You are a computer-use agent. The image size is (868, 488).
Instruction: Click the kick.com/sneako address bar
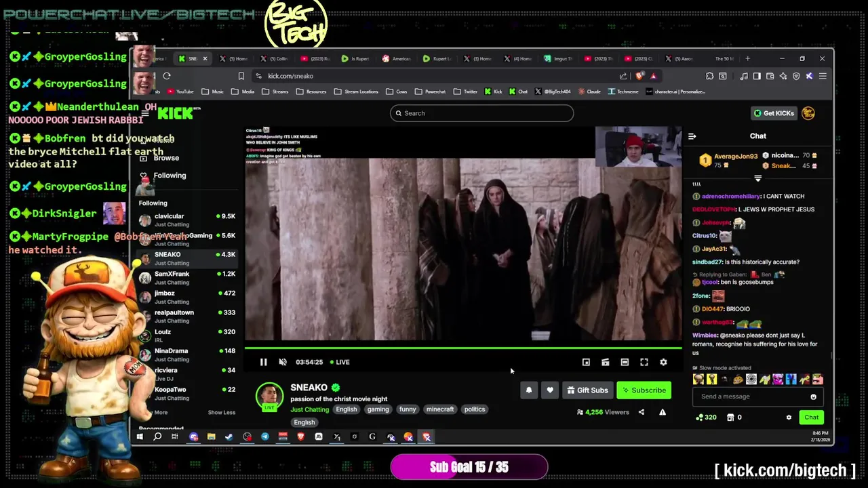(x=434, y=76)
